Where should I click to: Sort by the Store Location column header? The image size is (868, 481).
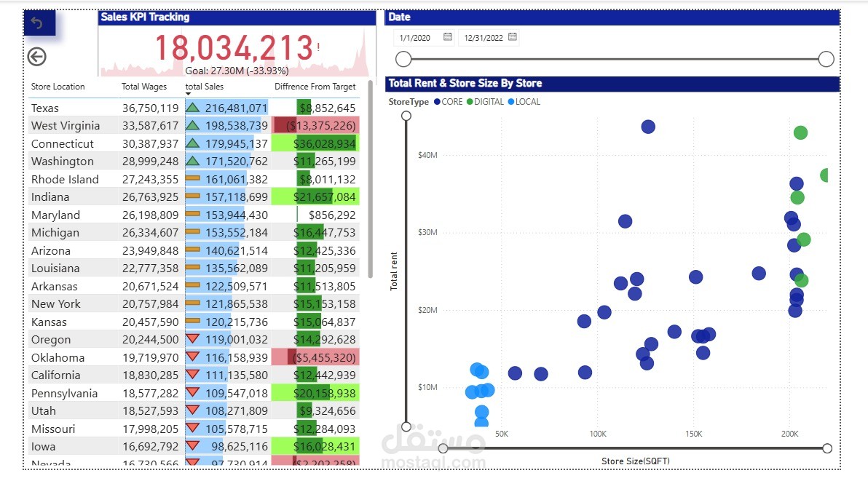pos(58,87)
